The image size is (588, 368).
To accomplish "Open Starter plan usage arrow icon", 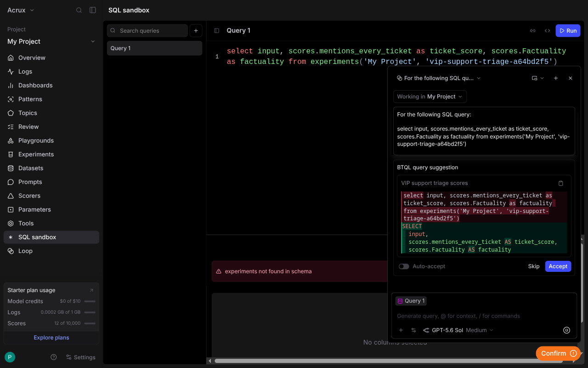I will [91, 290].
